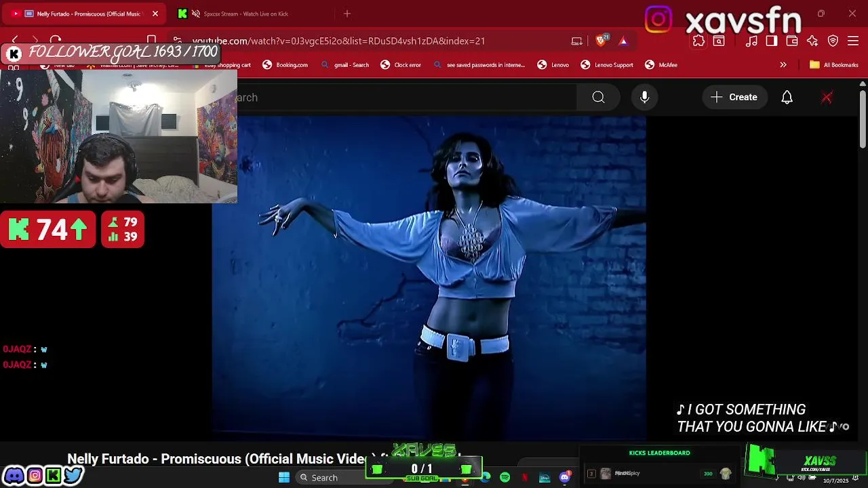Open the McAfee bookmark
This screenshot has width=868, height=488.
[x=661, y=65]
